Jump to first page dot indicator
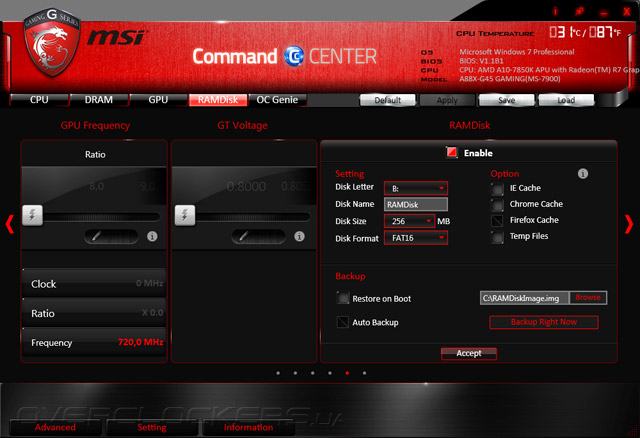This screenshot has width=640, height=438. tap(278, 373)
